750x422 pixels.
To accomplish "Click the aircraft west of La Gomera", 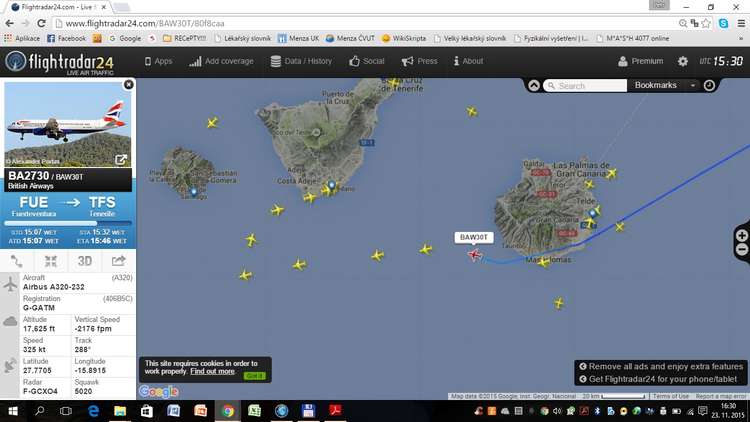I will [213, 123].
